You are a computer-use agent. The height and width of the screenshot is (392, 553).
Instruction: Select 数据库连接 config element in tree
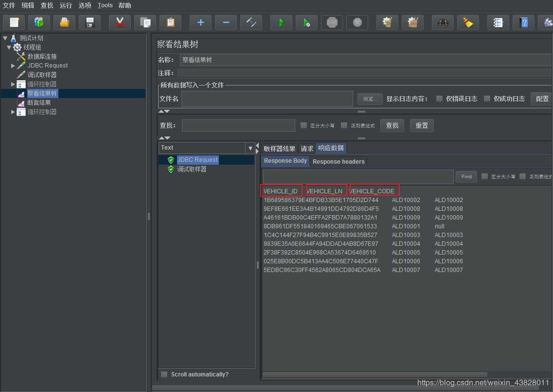tap(42, 56)
